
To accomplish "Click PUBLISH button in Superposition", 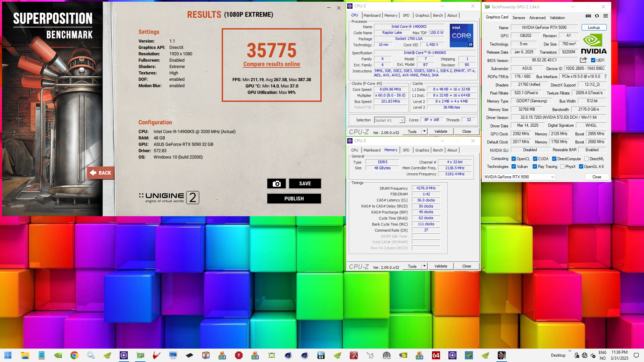I will (x=294, y=198).
